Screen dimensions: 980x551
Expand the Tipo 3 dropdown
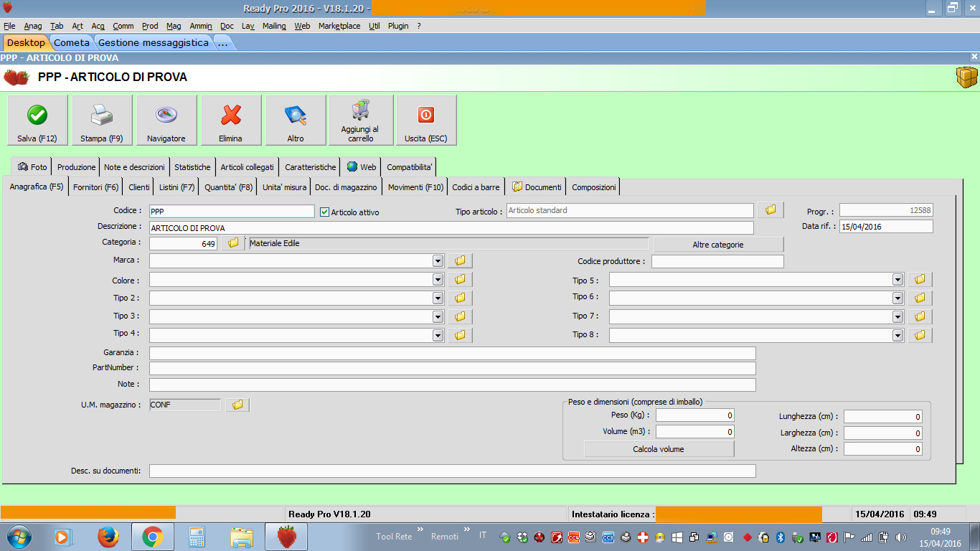[438, 316]
